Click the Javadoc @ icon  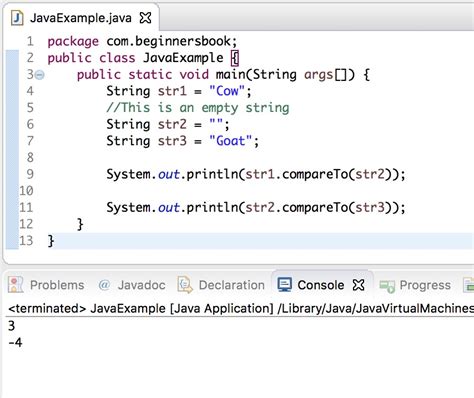pos(104,285)
